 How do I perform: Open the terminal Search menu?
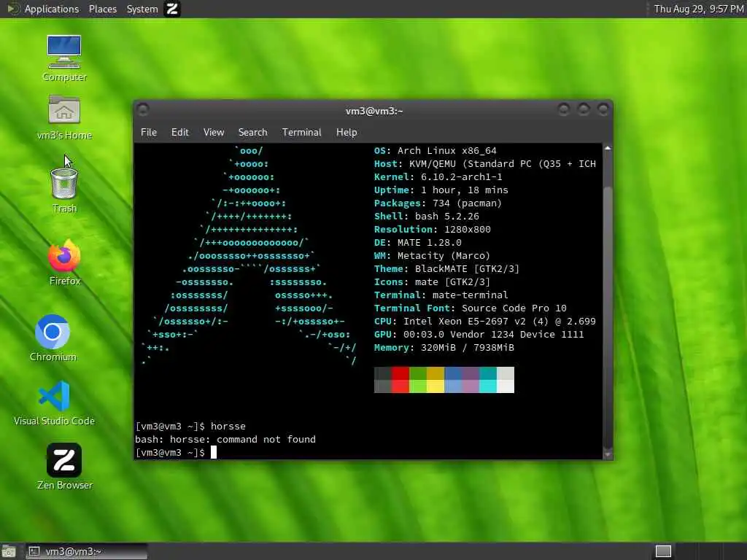coord(252,133)
